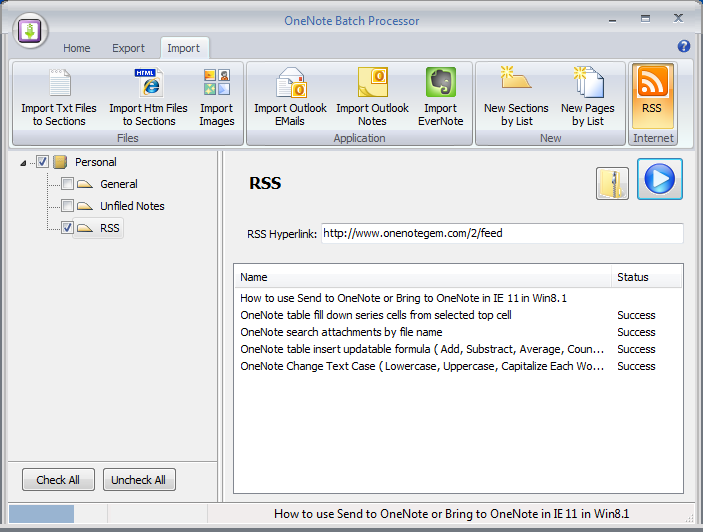703x532 pixels.
Task: Choose New Sections by List
Action: click(516, 97)
